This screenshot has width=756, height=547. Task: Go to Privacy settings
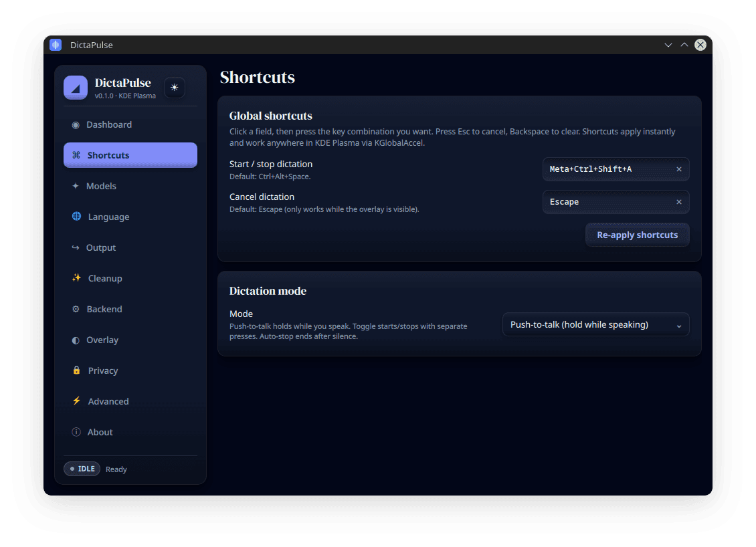click(130, 370)
